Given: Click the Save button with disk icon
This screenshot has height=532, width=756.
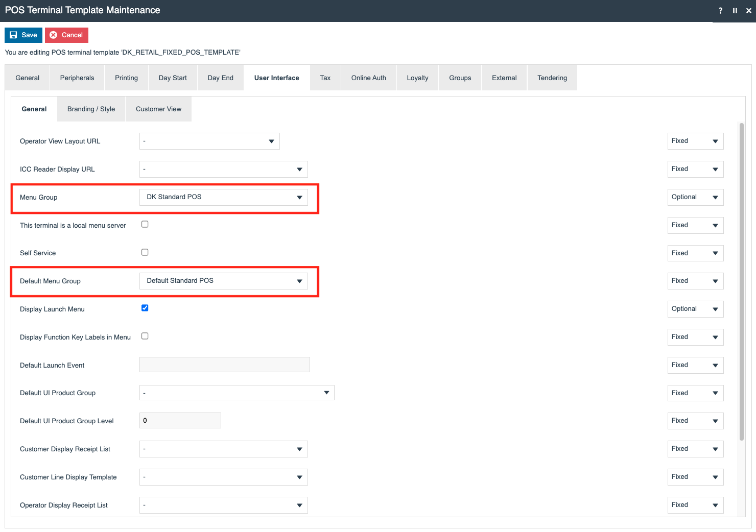Looking at the screenshot, I should pyautogui.click(x=23, y=35).
